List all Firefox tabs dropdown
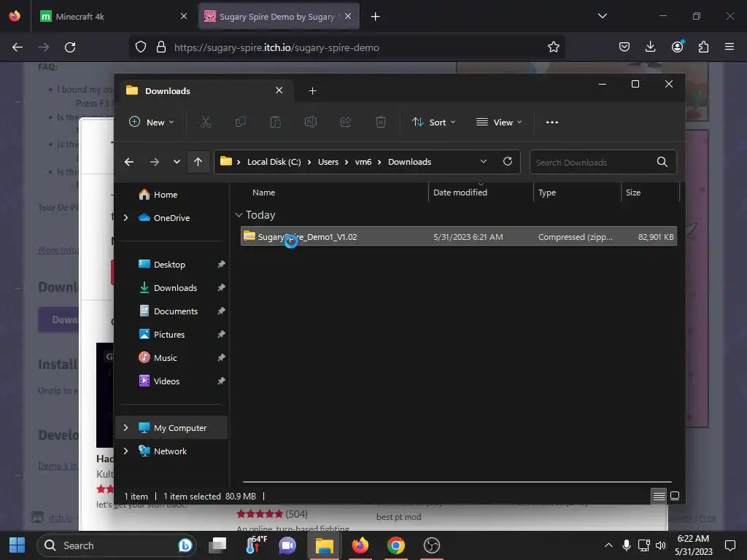The image size is (747, 560). pyautogui.click(x=603, y=16)
